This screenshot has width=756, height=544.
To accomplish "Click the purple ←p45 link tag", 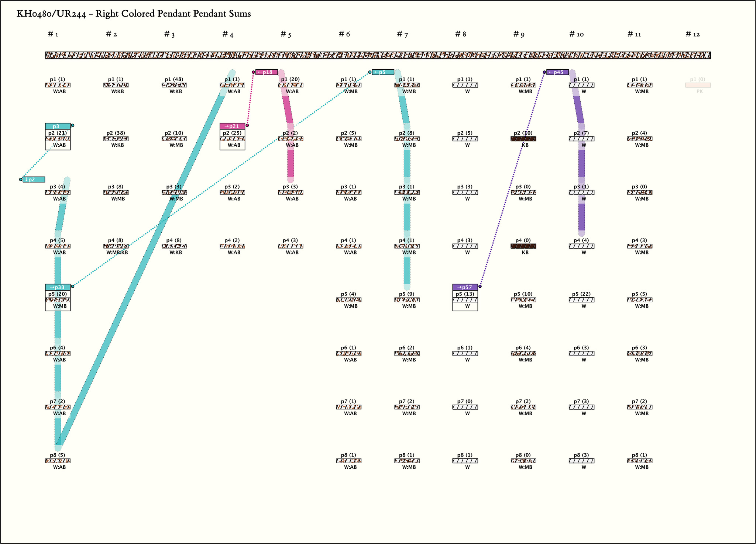I will click(557, 72).
